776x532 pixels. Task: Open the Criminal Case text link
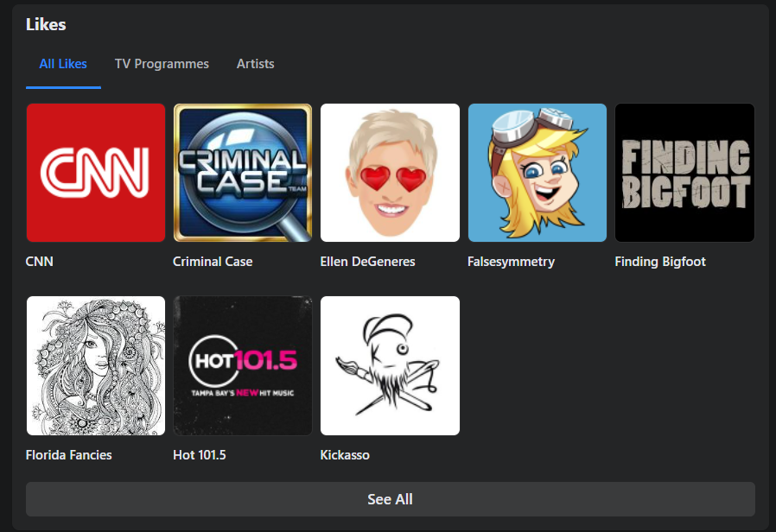[213, 262]
